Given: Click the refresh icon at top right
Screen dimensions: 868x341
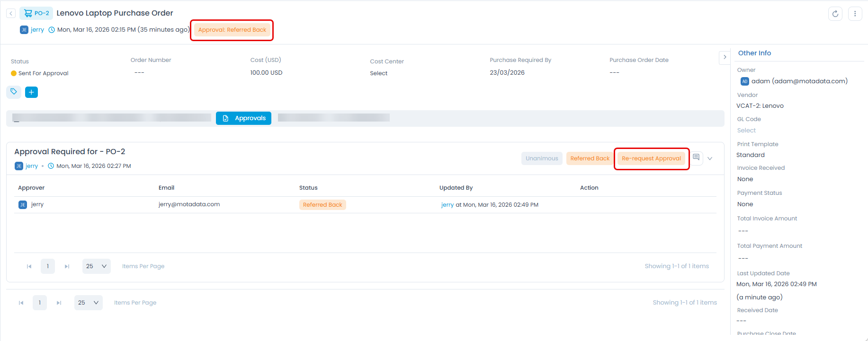Looking at the screenshot, I should coord(835,14).
